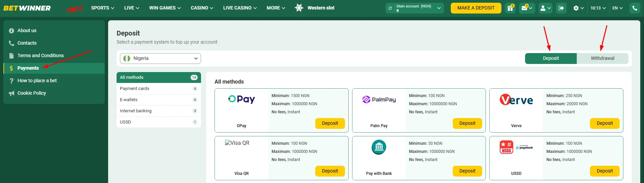
Task: Select the USSD category in the methods list
Action: (159, 122)
